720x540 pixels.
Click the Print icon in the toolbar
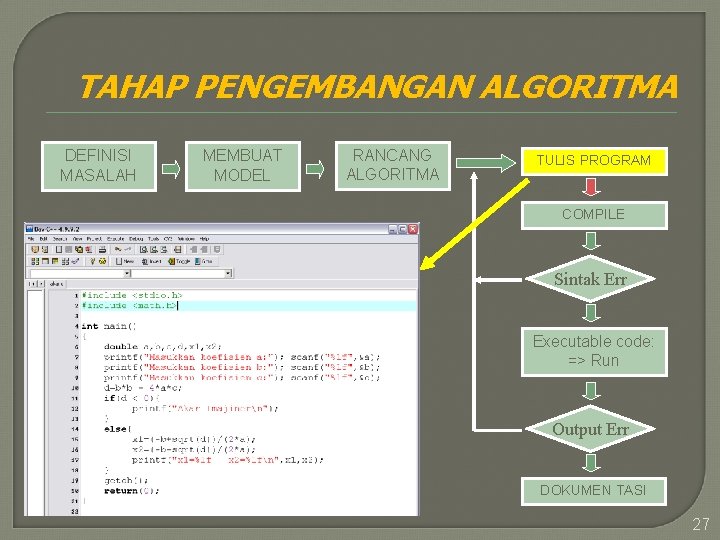102,249
